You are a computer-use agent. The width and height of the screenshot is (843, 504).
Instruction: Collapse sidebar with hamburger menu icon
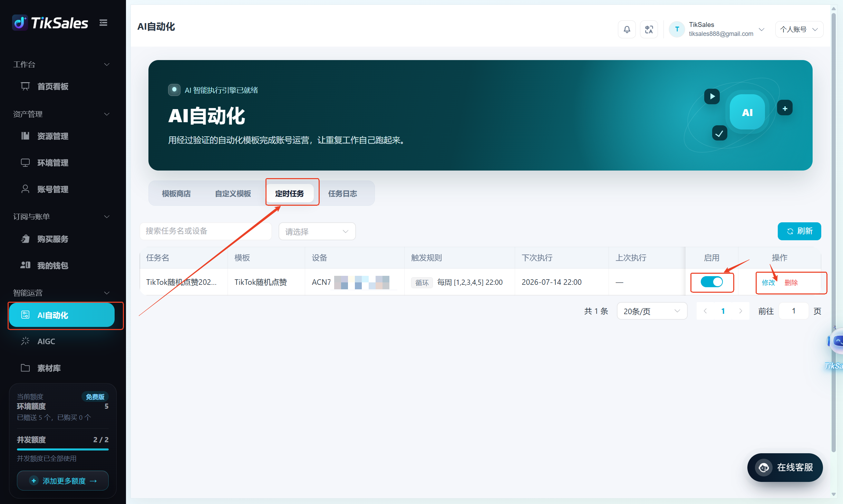coord(103,23)
